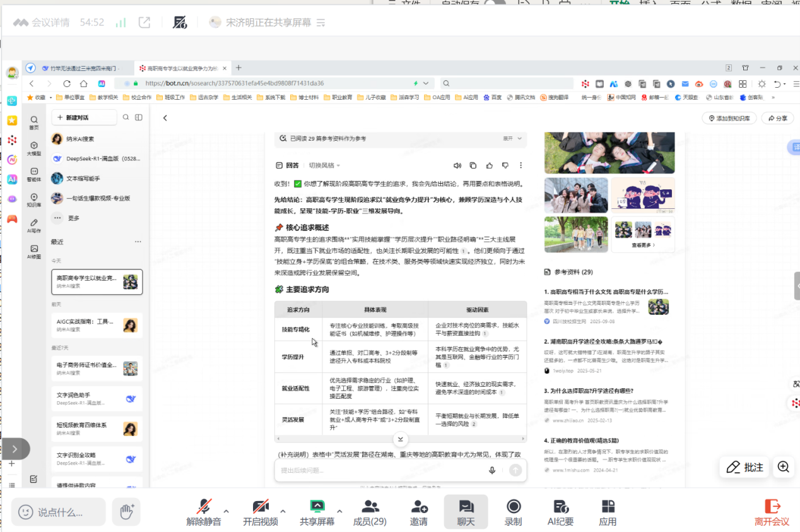Open the 切换风格 style dropdown

(324, 165)
